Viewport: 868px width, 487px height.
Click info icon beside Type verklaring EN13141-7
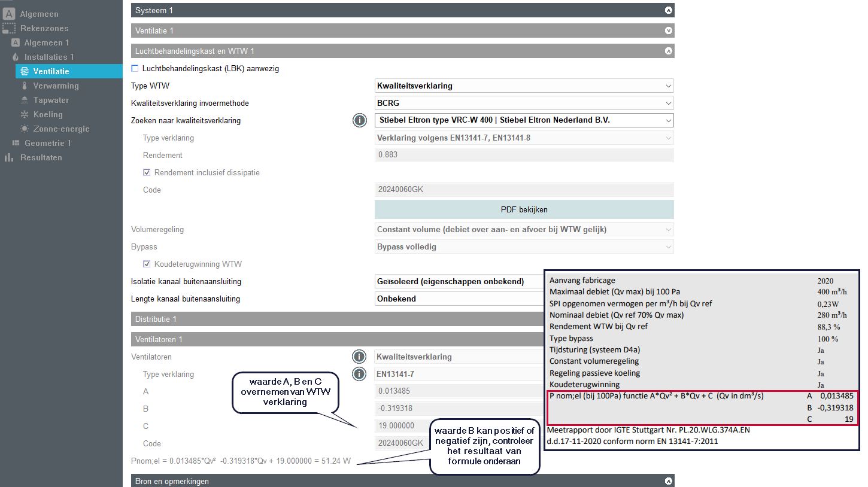359,375
